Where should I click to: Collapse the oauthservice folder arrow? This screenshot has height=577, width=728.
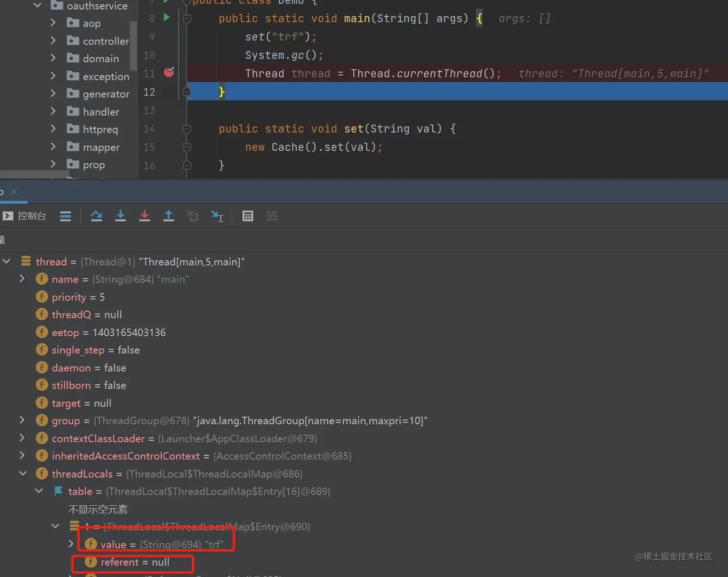pyautogui.click(x=38, y=5)
